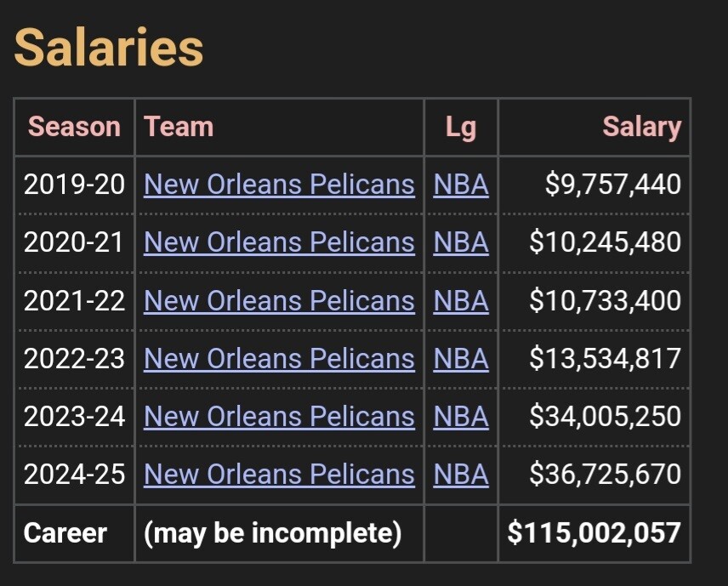
Task: Click the Team column header
Action: (x=179, y=127)
